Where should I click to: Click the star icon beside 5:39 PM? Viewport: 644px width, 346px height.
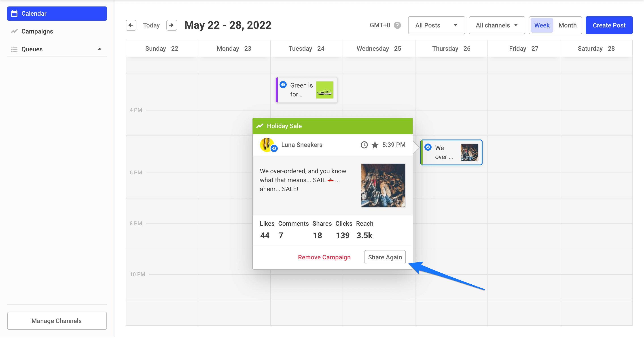point(375,145)
